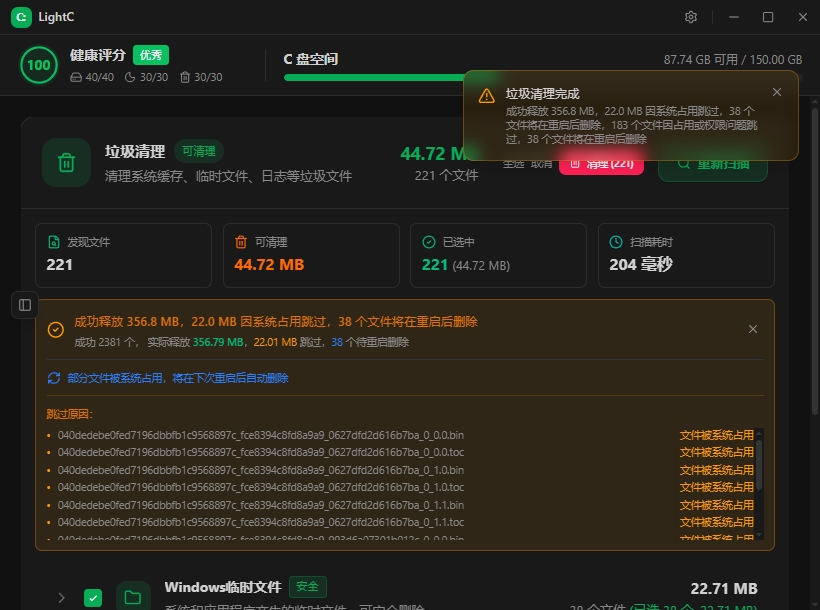Click the 垃圾清理 trash can icon
The image size is (820, 610).
(x=66, y=163)
